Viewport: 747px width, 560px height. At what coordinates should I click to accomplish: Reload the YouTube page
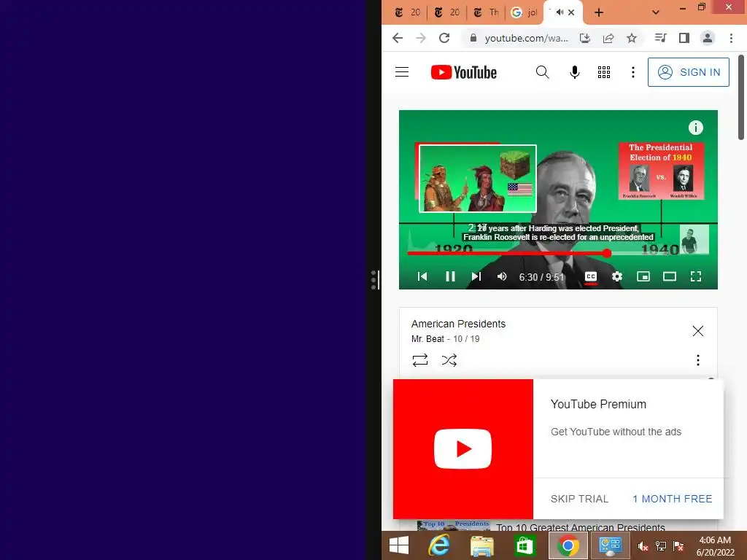pyautogui.click(x=444, y=38)
